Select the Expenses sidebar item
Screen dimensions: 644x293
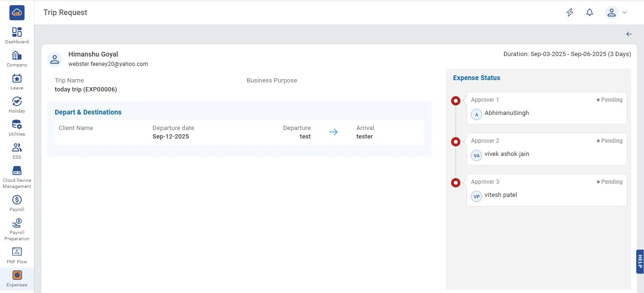tap(17, 276)
